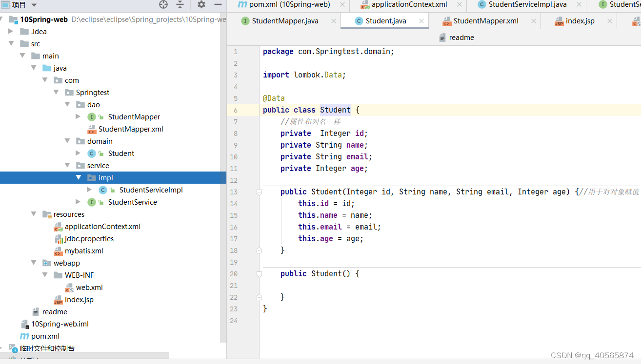Image resolution: width=641 pixels, height=364 pixels.
Task: Expand the .idea folder
Action: (11, 32)
